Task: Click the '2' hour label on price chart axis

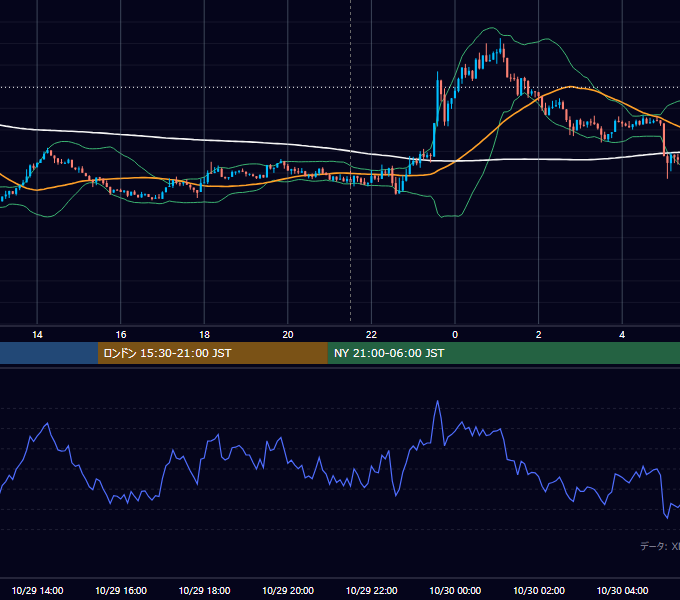Action: (539, 335)
